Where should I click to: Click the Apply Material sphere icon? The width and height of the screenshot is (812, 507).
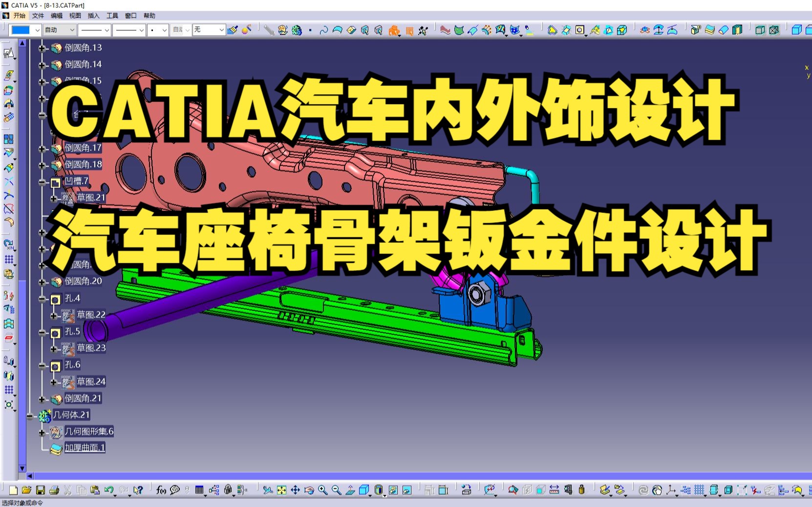click(247, 30)
